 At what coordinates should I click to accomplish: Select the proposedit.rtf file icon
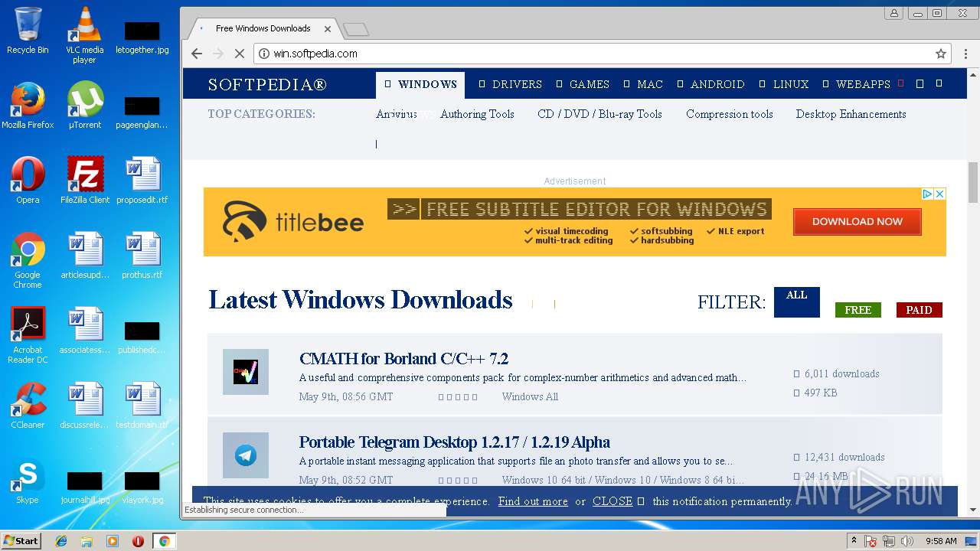pos(142,181)
